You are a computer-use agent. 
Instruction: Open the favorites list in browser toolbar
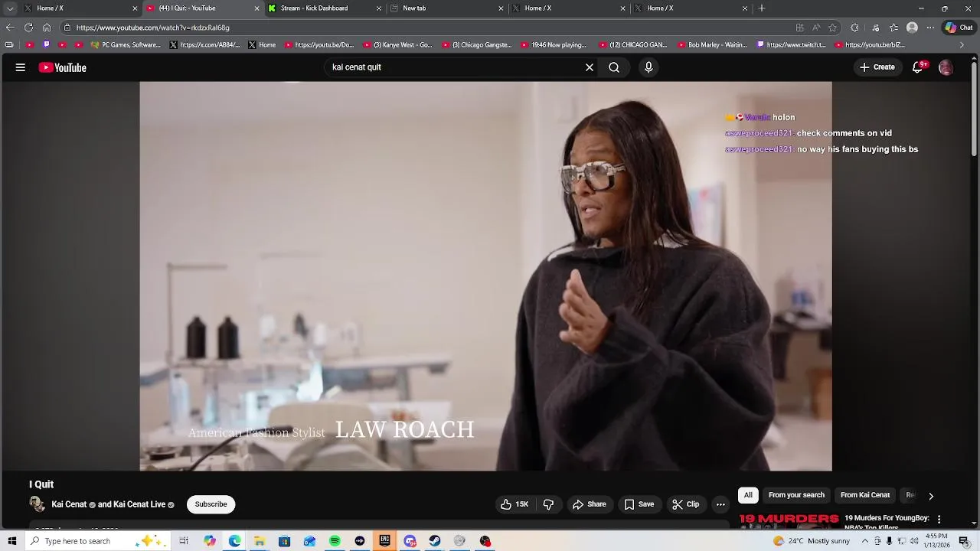pyautogui.click(x=893, y=28)
